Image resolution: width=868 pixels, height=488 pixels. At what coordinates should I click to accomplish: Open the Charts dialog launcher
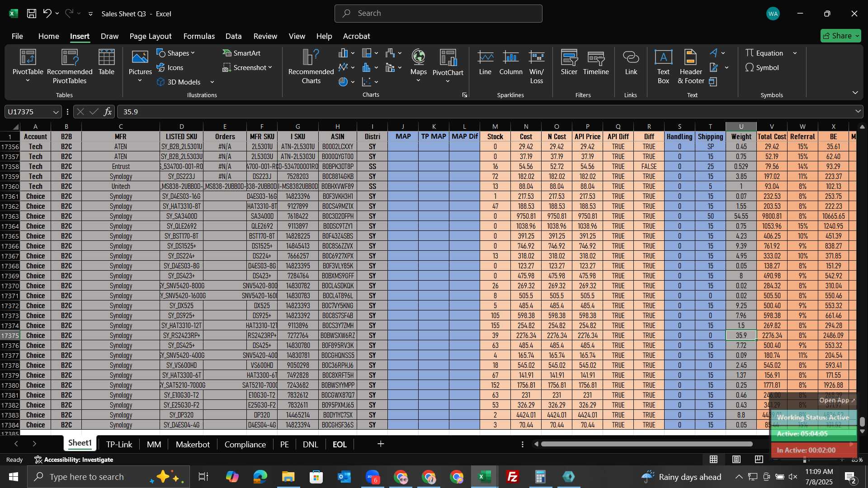pos(464,95)
